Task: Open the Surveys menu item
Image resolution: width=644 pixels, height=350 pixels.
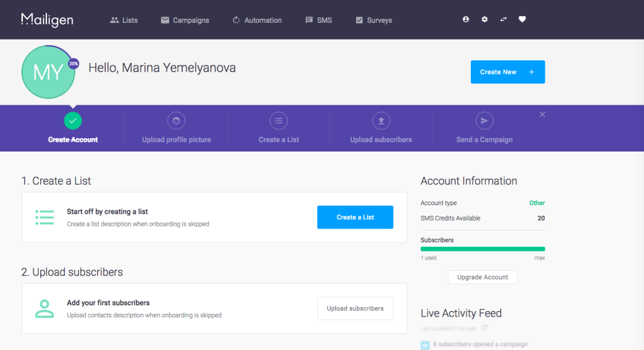Action: 374,20
